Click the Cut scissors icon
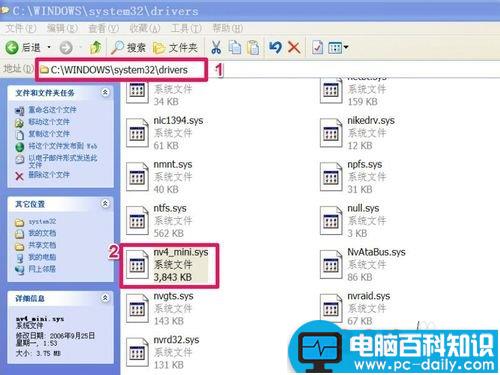 pos(216,47)
